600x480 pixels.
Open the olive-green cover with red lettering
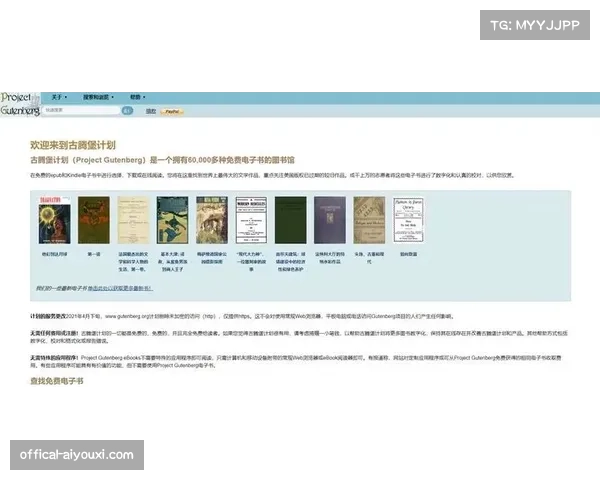click(94, 220)
